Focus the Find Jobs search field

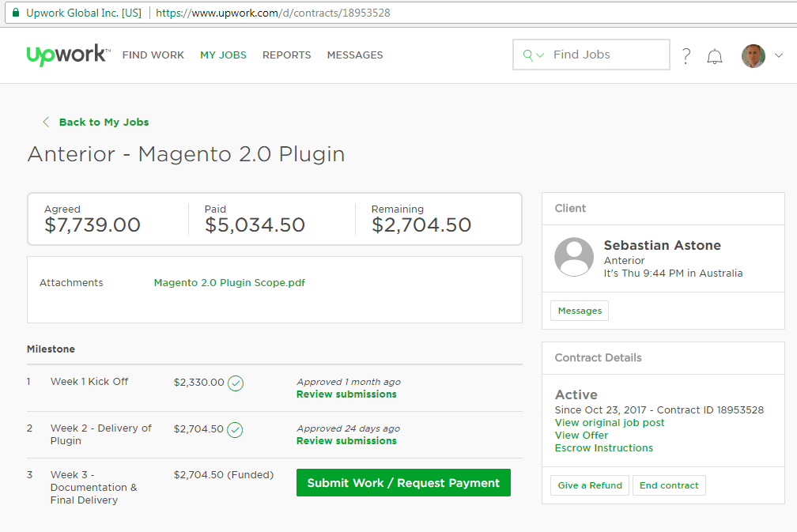pyautogui.click(x=605, y=55)
